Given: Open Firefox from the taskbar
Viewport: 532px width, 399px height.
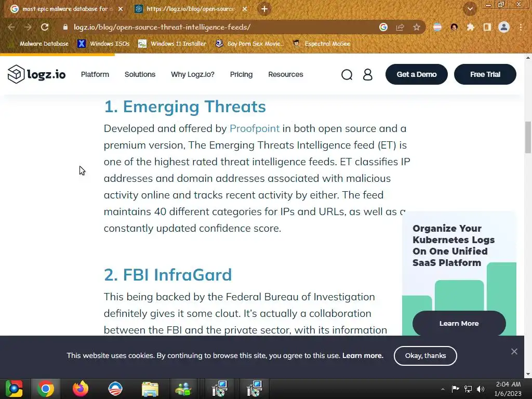Looking at the screenshot, I should pyautogui.click(x=81, y=389).
